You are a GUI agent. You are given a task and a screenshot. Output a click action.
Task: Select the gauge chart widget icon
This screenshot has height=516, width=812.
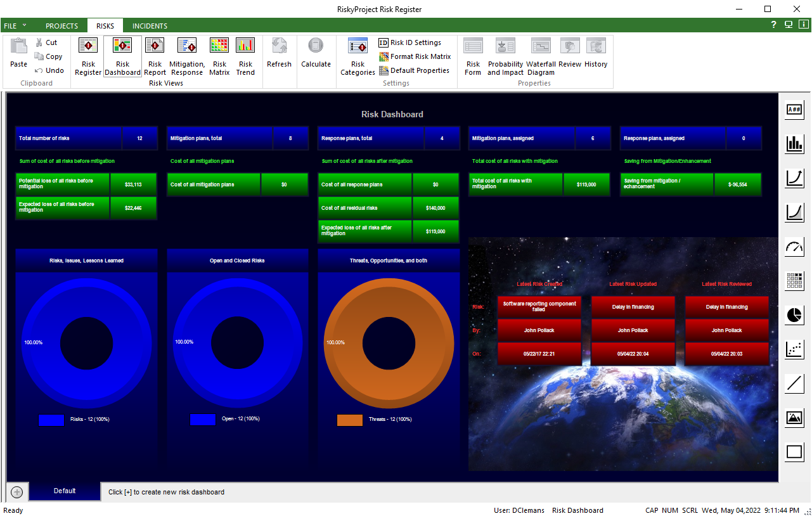tap(794, 247)
